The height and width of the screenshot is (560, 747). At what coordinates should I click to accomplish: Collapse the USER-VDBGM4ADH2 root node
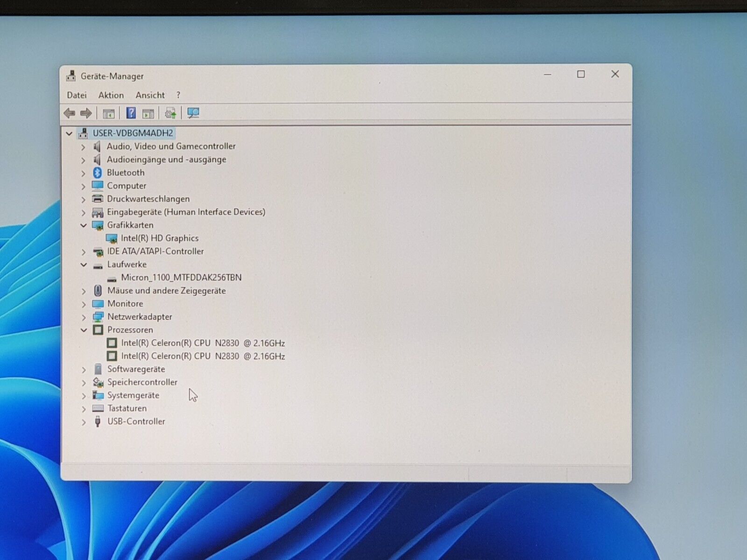coord(69,133)
